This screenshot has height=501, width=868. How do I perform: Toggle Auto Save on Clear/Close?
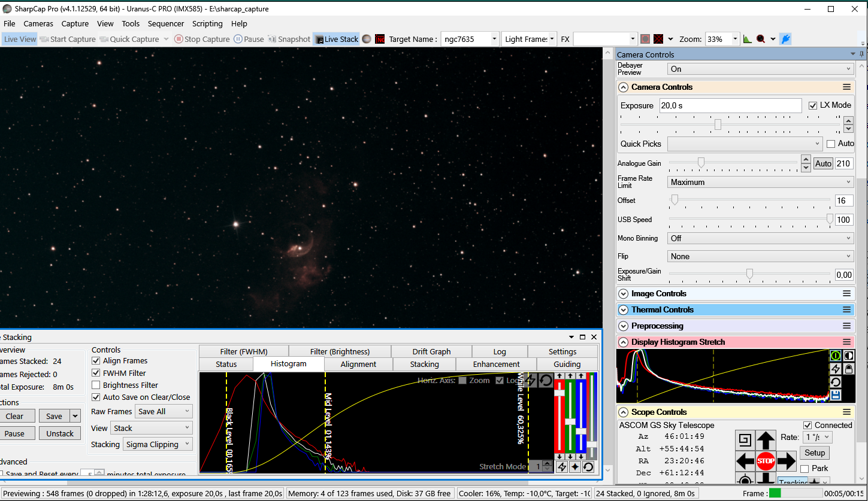click(96, 397)
